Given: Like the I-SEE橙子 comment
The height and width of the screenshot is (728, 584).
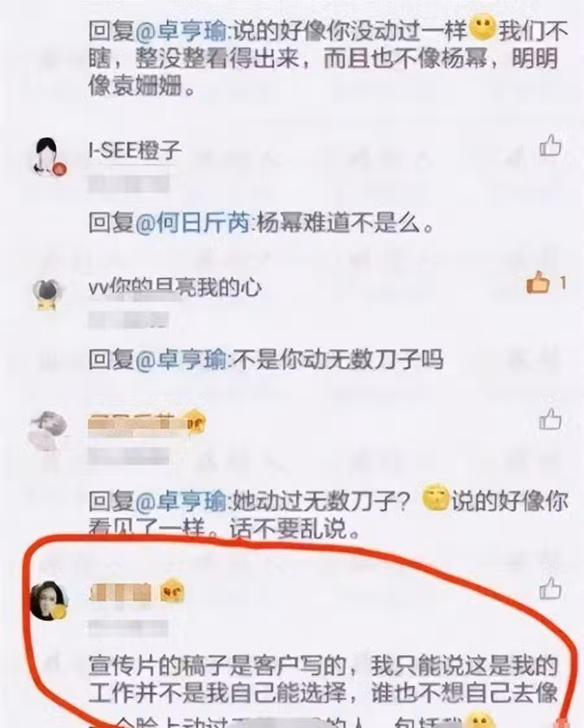Looking at the screenshot, I should (x=550, y=145).
